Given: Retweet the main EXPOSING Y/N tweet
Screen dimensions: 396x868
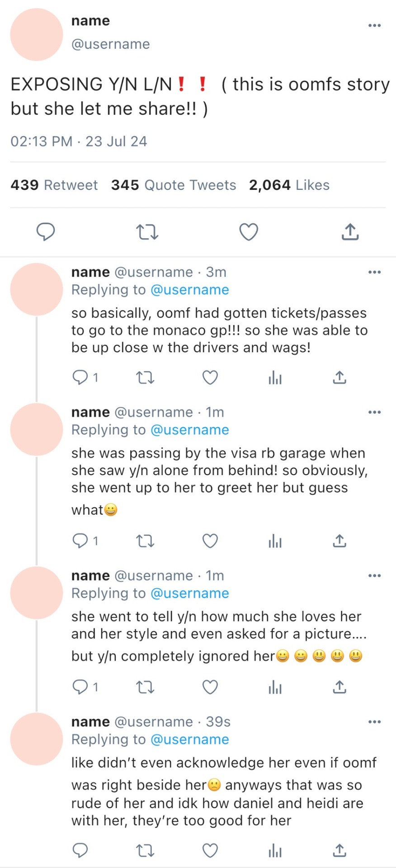Looking at the screenshot, I should click(x=147, y=232).
